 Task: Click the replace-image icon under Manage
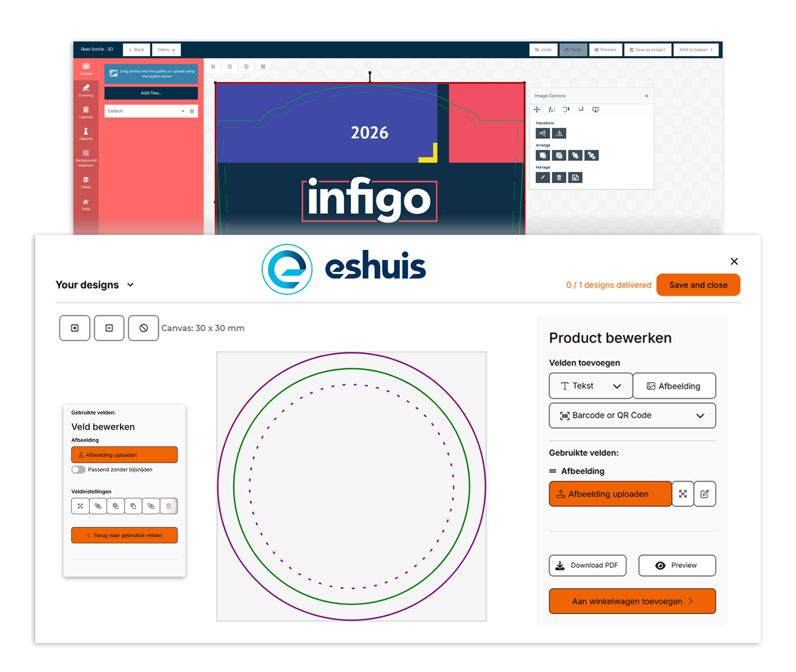pyautogui.click(x=575, y=177)
